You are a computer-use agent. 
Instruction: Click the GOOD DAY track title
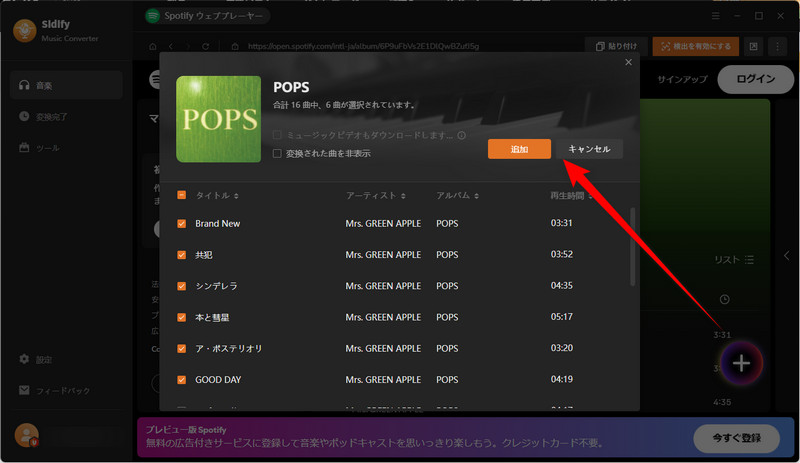click(x=218, y=380)
